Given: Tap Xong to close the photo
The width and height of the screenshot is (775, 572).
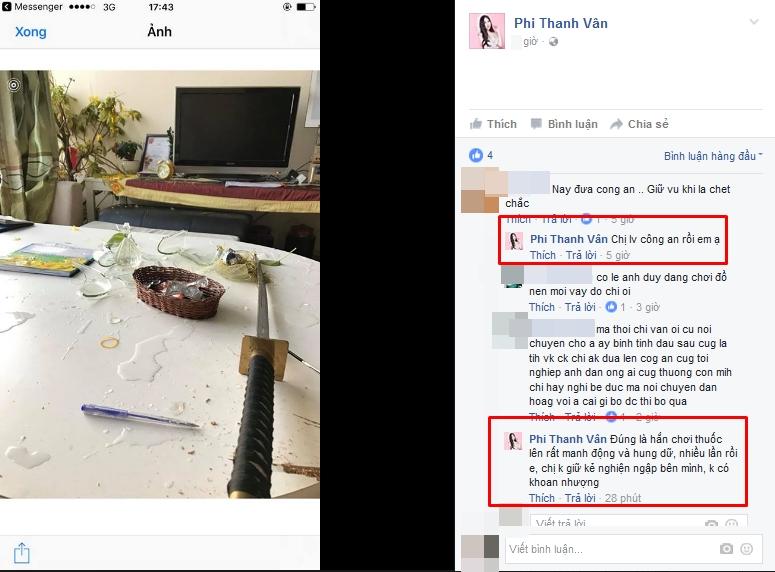Looking at the screenshot, I should point(31,32).
